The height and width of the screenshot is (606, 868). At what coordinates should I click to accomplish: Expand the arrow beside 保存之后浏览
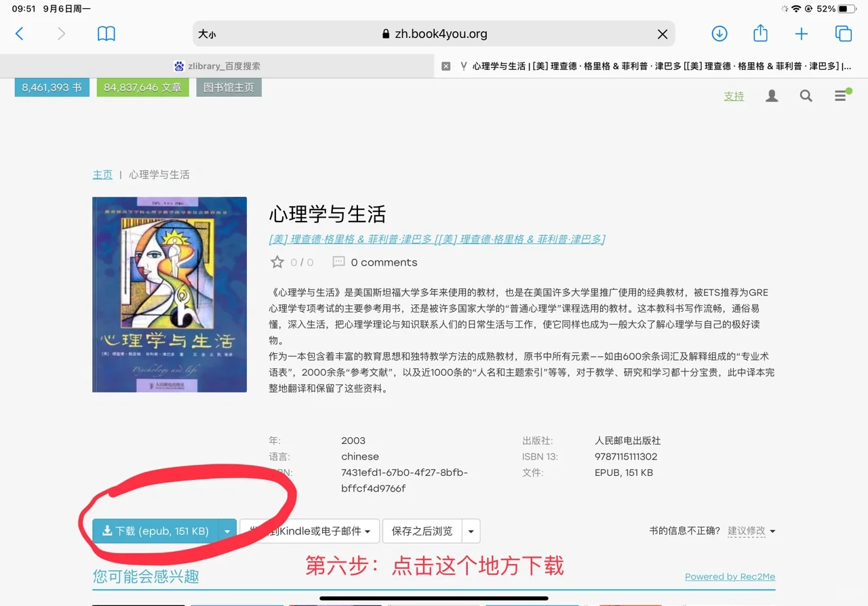(471, 531)
